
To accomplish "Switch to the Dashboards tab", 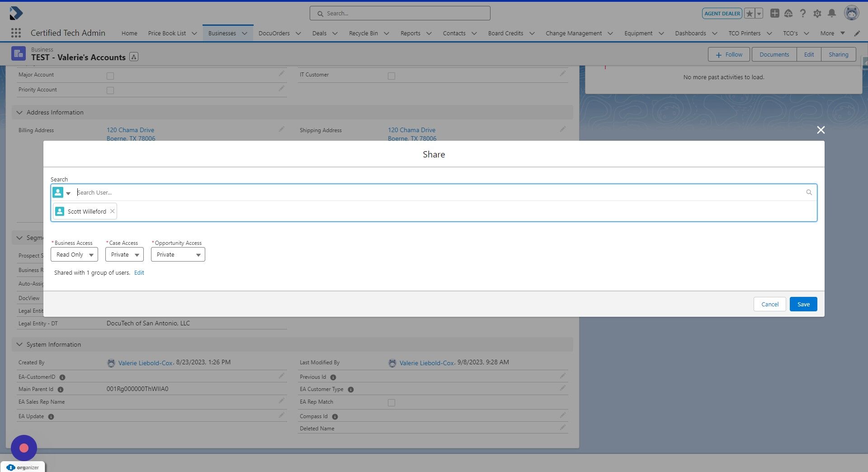I will click(689, 33).
